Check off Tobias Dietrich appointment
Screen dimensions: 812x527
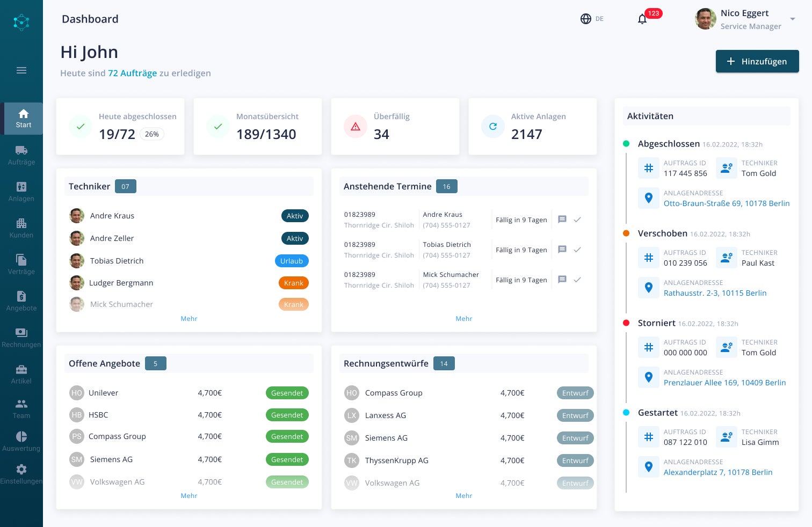(577, 250)
